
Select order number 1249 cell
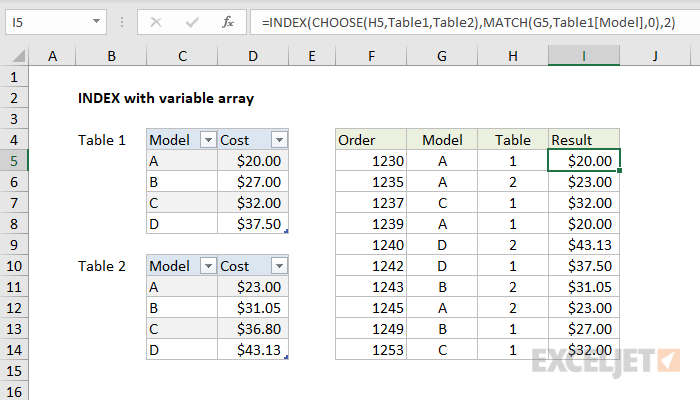pos(371,329)
